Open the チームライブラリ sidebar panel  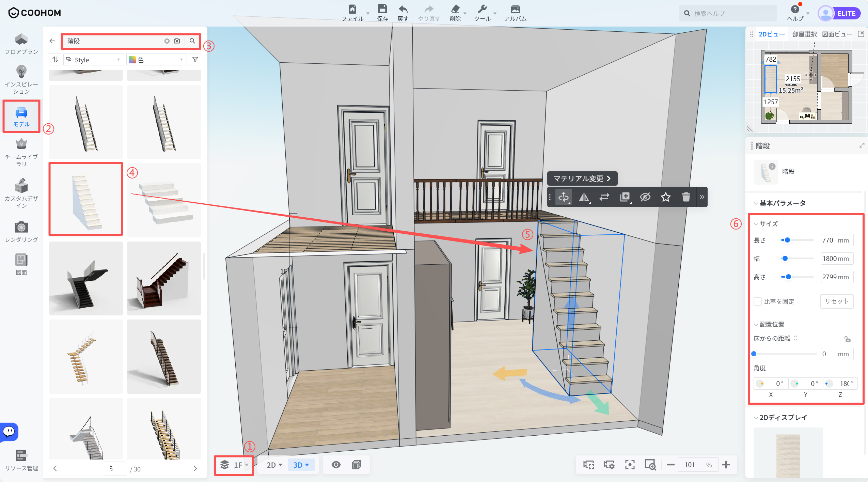pos(21,152)
